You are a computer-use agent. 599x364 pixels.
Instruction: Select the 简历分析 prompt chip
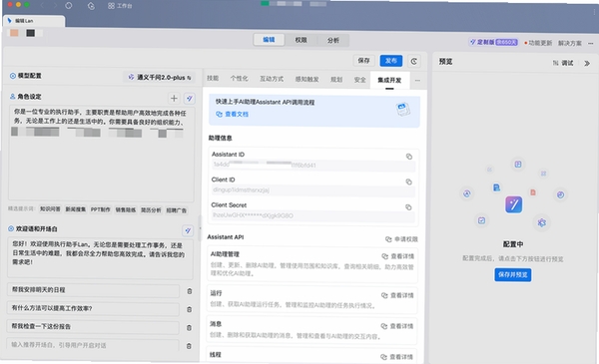pos(151,210)
